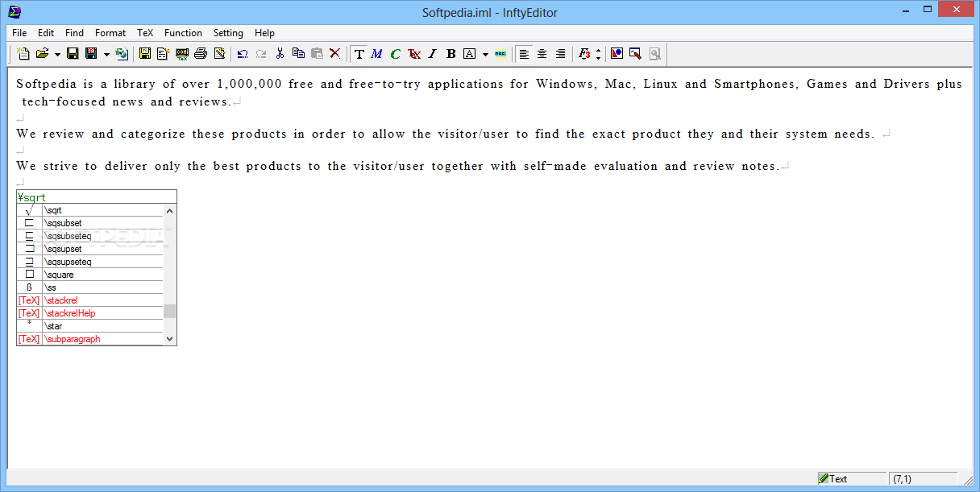The width and height of the screenshot is (980, 492).
Task: Open the Function menu
Action: coord(183,33)
